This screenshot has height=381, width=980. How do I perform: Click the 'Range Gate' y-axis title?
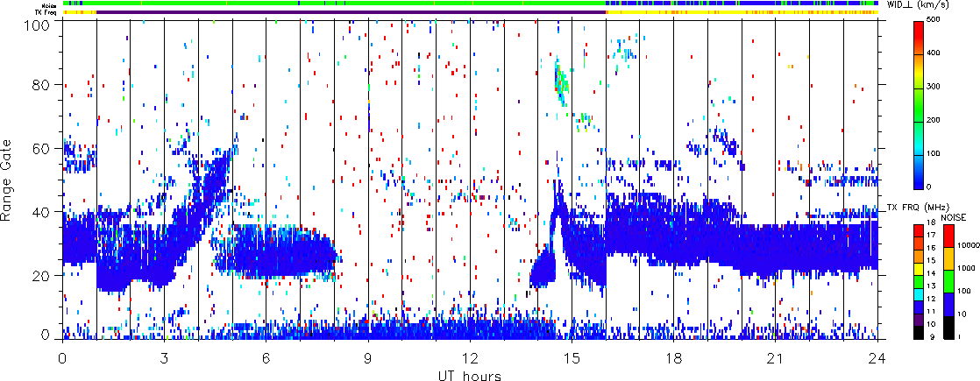[x=6, y=180]
